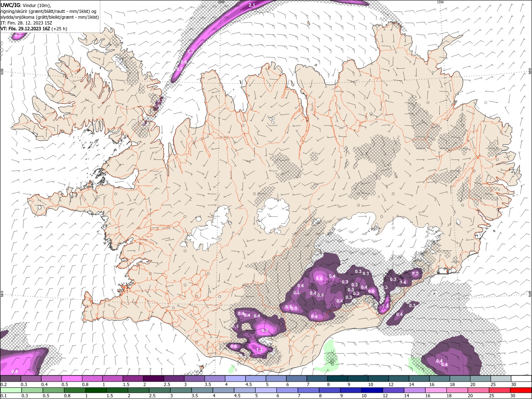
Task: Select the red lower legend swatch above 30
Action: coord(521,390)
